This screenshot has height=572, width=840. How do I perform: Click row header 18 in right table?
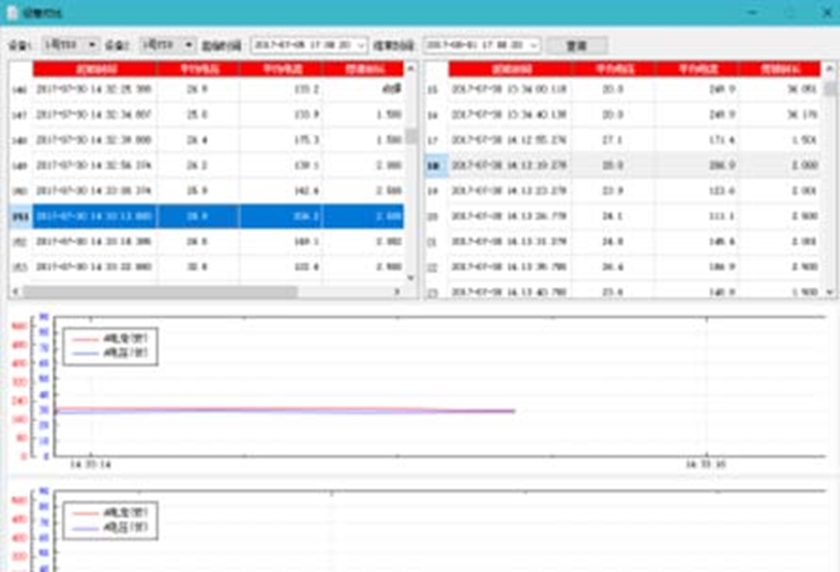click(x=433, y=165)
